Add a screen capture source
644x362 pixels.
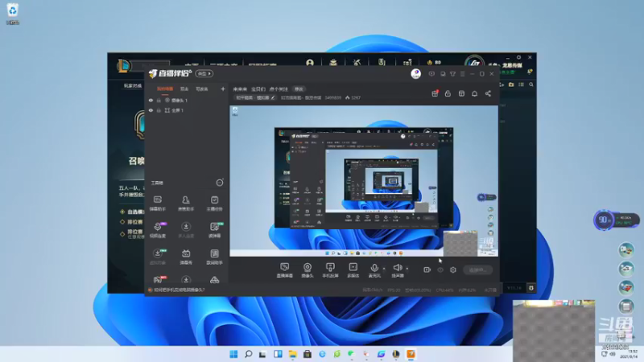pos(285,270)
